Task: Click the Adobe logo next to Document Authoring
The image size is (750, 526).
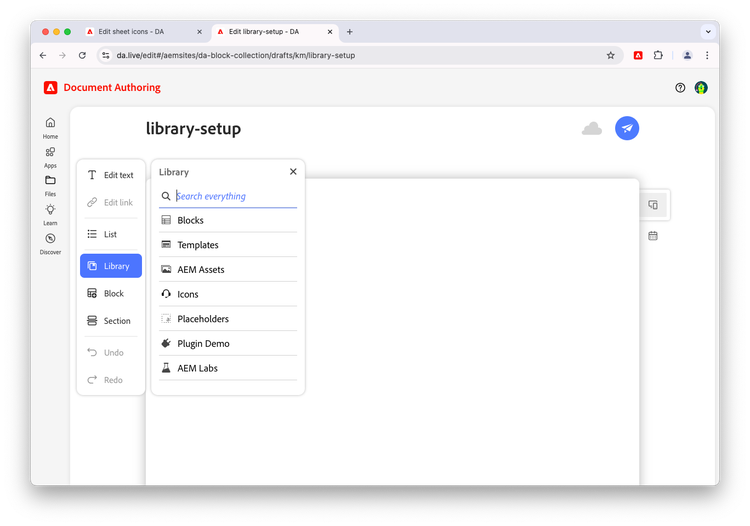Action: [51, 88]
